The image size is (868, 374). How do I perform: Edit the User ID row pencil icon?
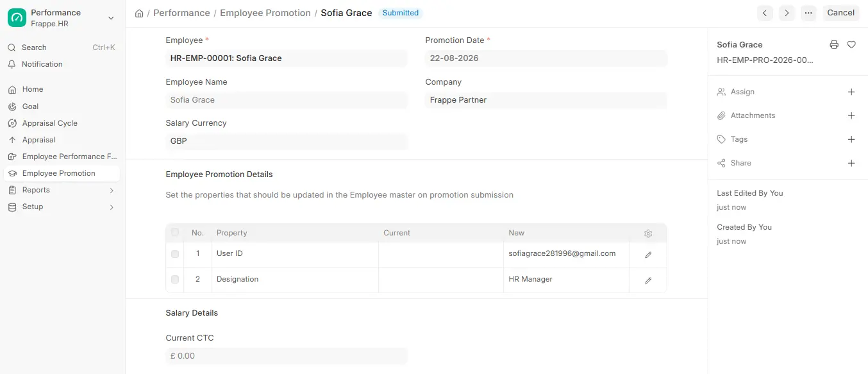[x=648, y=255]
